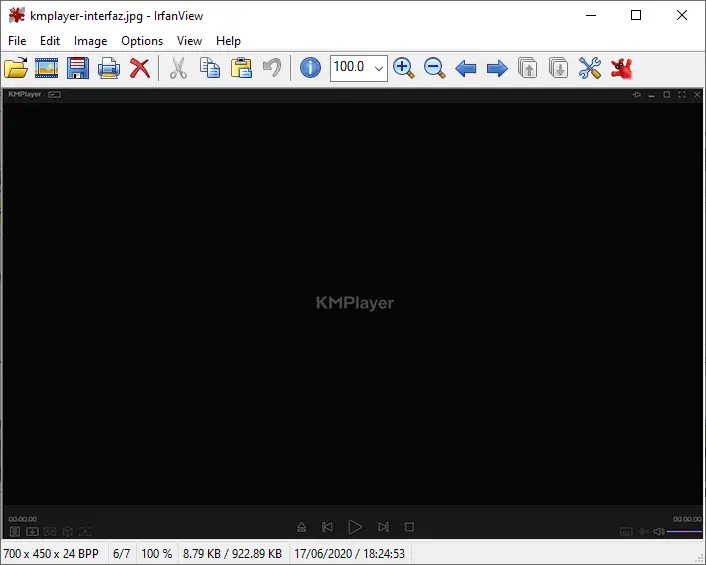The width and height of the screenshot is (706, 565).
Task: Open the Help menu
Action: [x=228, y=41]
